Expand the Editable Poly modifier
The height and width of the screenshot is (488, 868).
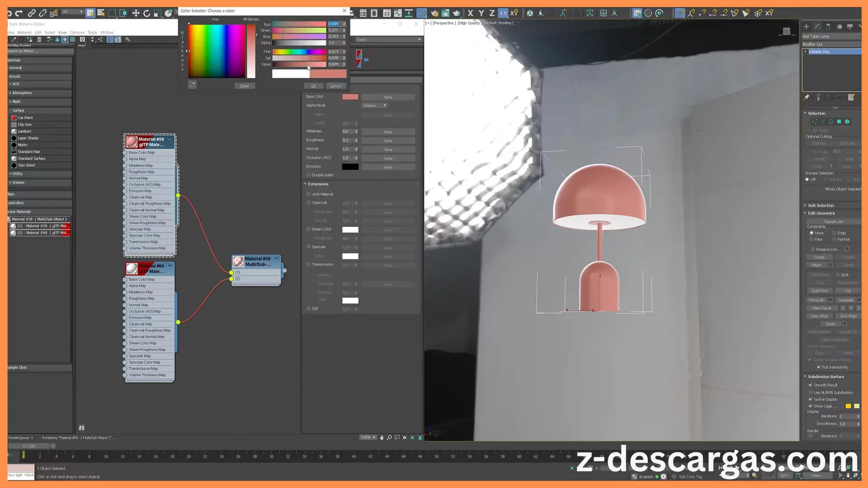pos(806,52)
